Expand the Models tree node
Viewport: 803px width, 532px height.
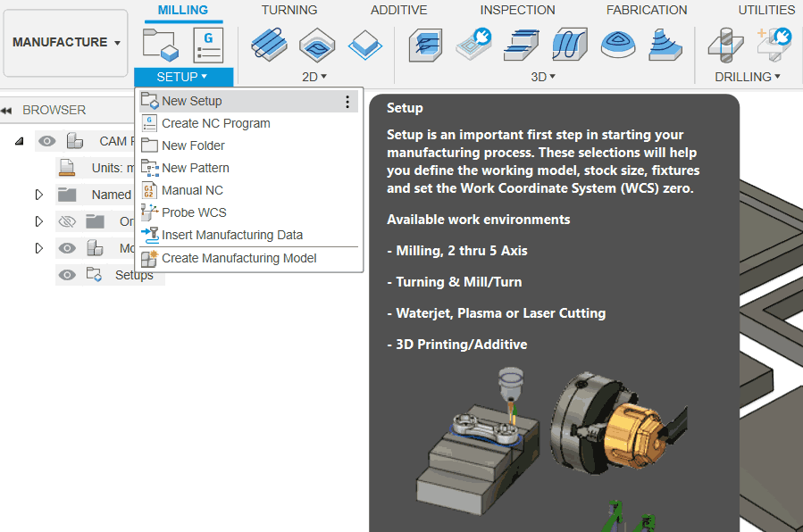(x=39, y=248)
